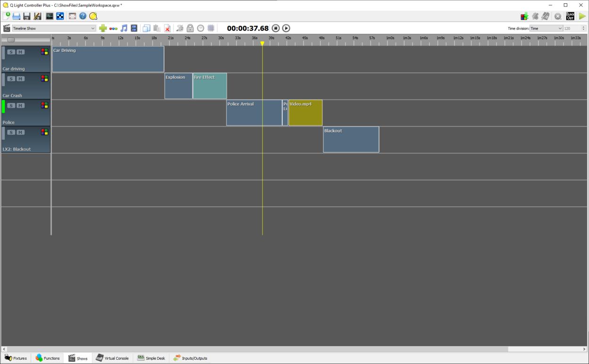Open the scene editor icon on Police track
The image size is (589, 364).
44,105
